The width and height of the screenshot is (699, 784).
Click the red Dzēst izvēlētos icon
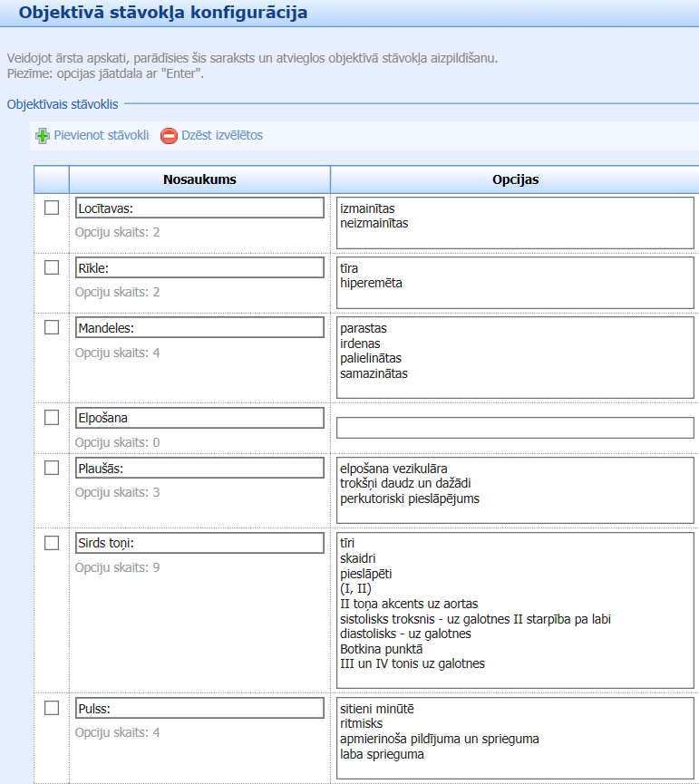coord(169,136)
